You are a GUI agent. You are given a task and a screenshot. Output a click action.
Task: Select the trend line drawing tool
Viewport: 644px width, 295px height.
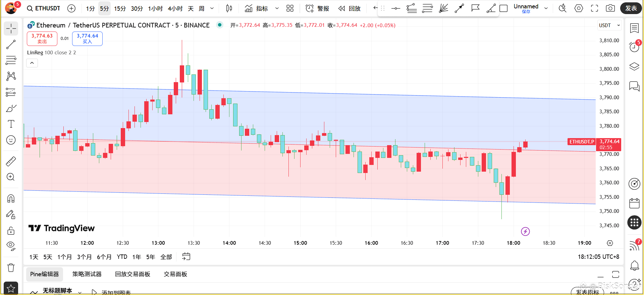(x=11, y=45)
